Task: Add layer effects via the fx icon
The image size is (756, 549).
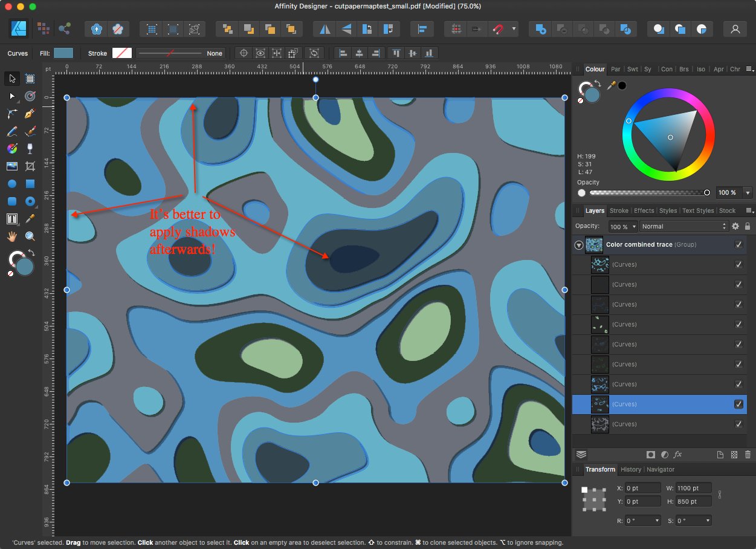Action: tap(677, 454)
